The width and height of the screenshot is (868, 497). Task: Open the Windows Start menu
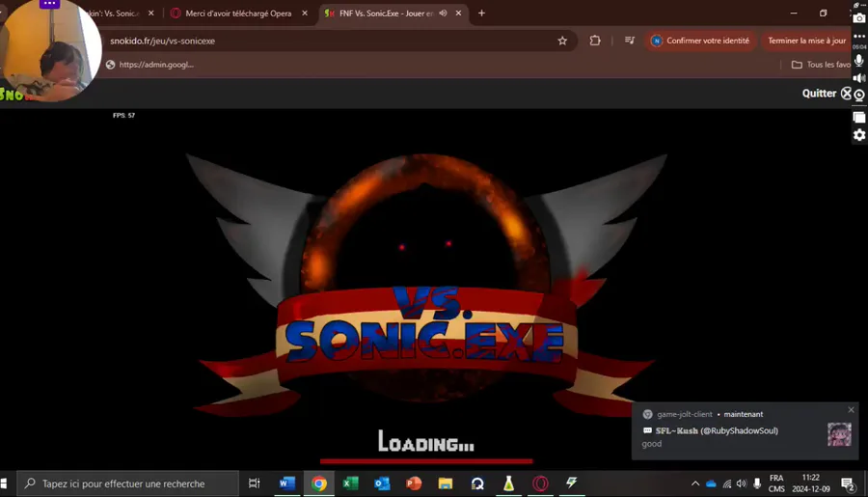(3, 483)
